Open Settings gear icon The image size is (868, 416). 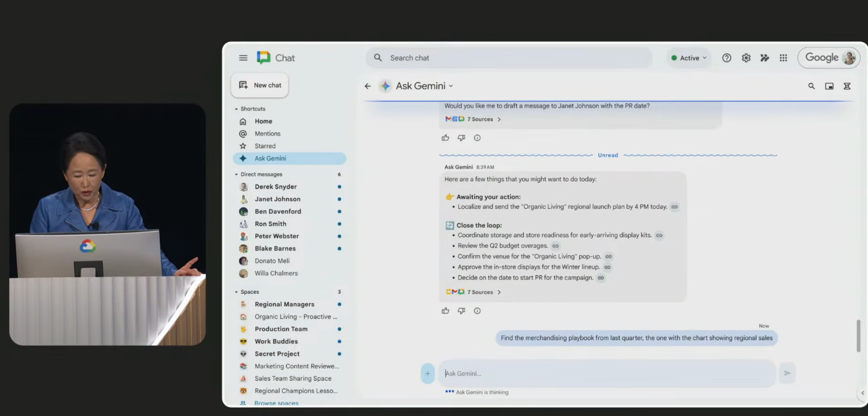(746, 58)
